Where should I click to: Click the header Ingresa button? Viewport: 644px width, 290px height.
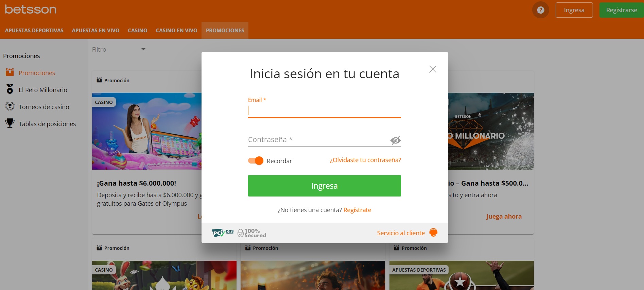574,10
